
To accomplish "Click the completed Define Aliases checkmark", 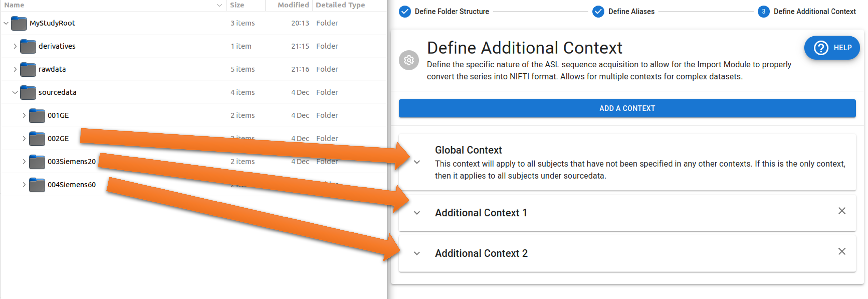I will click(598, 11).
